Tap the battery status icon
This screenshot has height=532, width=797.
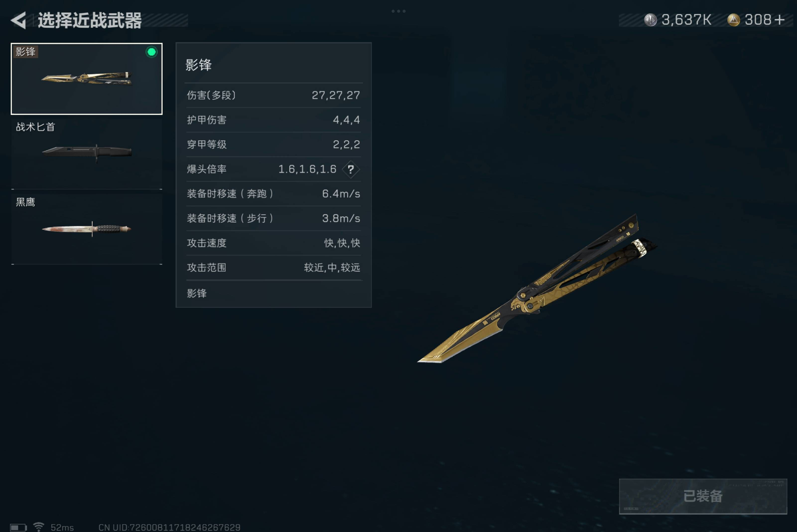18,528
